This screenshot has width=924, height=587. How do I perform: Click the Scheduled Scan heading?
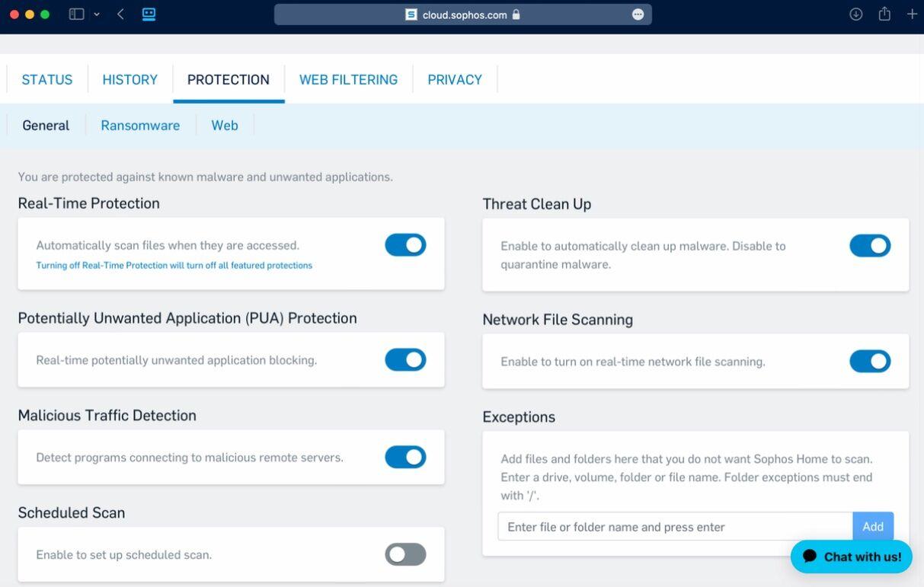[72, 513]
